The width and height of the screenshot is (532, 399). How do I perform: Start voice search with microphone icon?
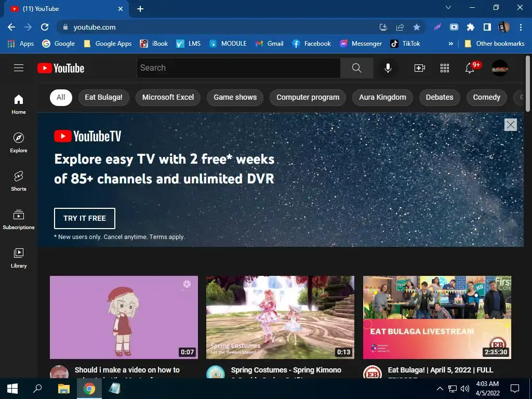(388, 68)
